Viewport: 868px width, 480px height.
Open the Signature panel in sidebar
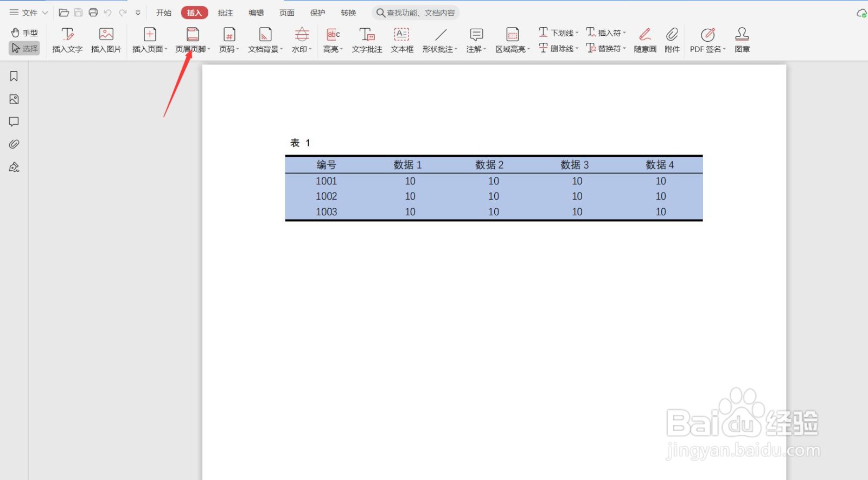click(x=14, y=167)
